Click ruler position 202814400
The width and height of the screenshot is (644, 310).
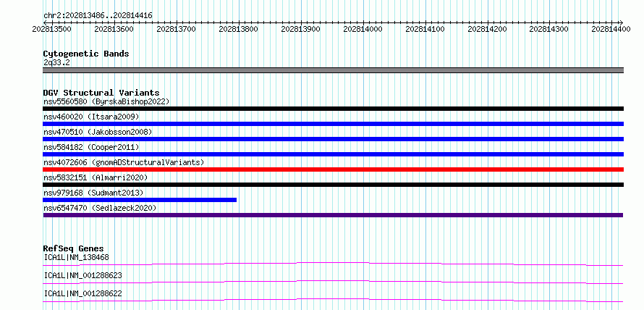(611, 29)
